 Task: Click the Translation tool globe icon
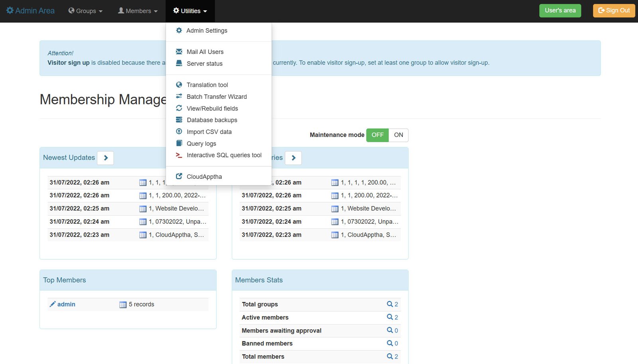(x=179, y=84)
